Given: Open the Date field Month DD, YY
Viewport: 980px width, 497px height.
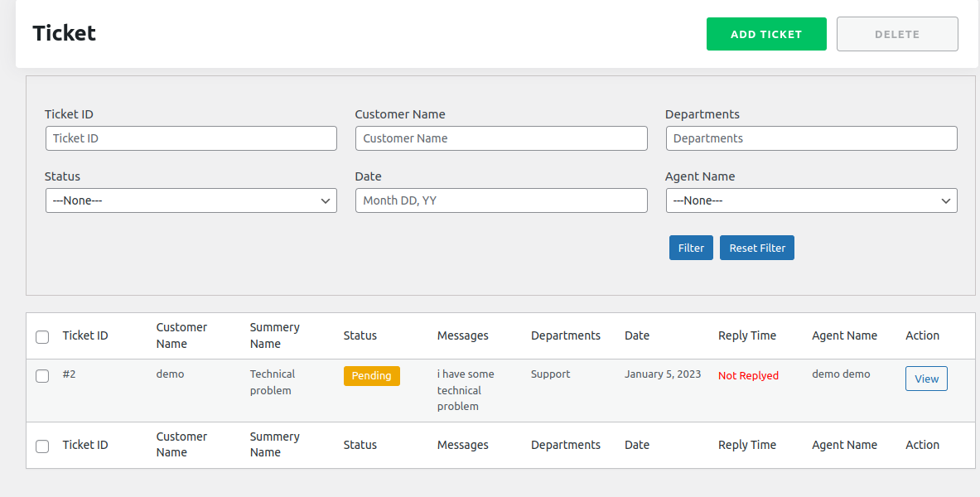Looking at the screenshot, I should tap(501, 200).
